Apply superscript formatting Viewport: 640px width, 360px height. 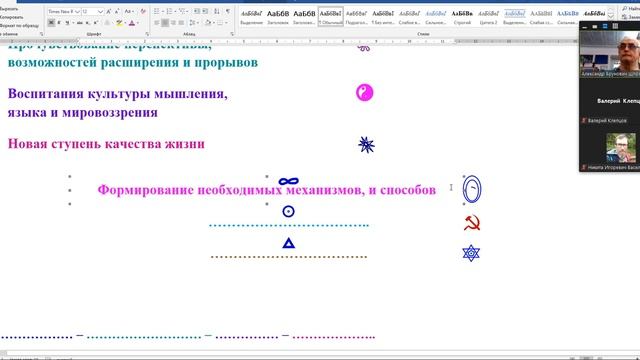(x=96, y=23)
